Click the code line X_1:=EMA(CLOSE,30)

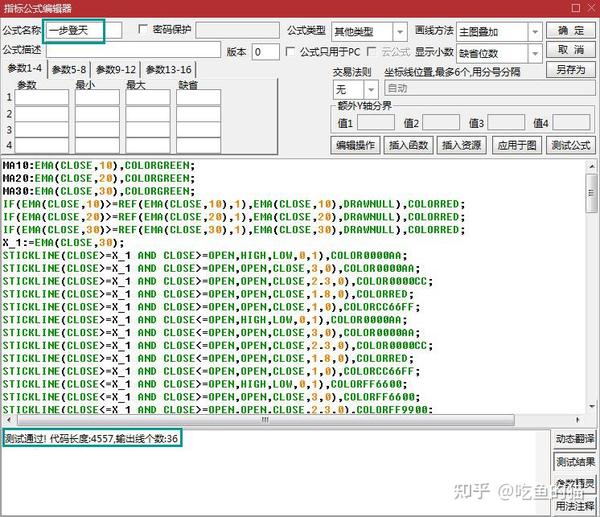point(64,243)
